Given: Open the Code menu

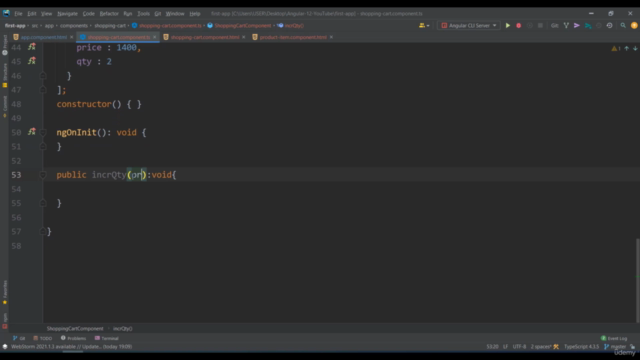Looking at the screenshot, I should click(89, 13).
